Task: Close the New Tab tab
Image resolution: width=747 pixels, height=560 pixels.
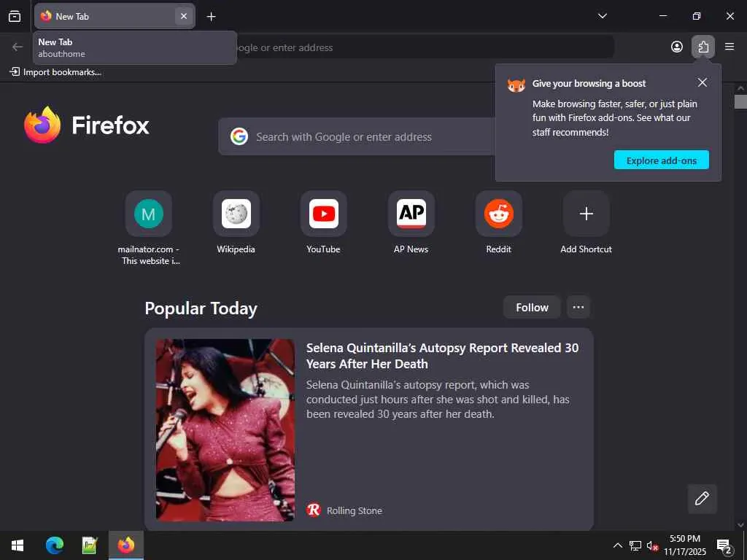Action: pos(183,16)
